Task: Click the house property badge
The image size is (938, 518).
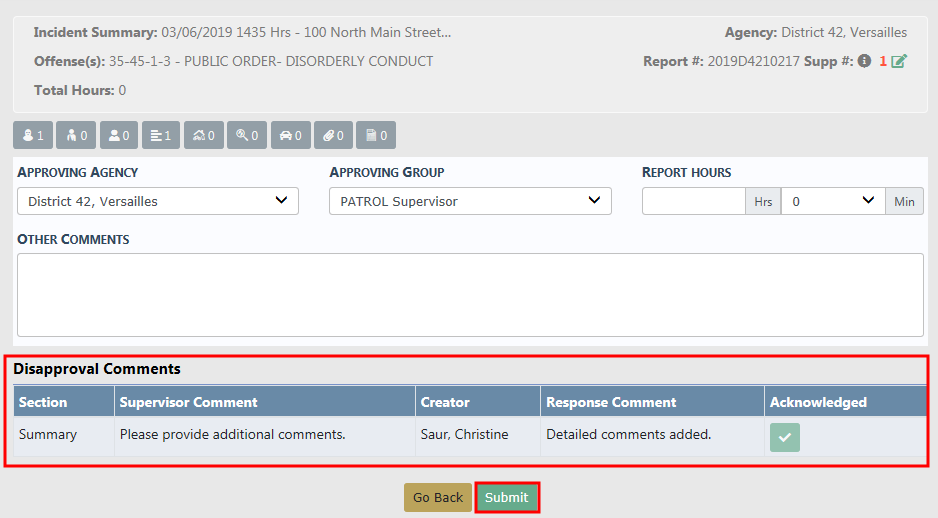Action: click(204, 135)
